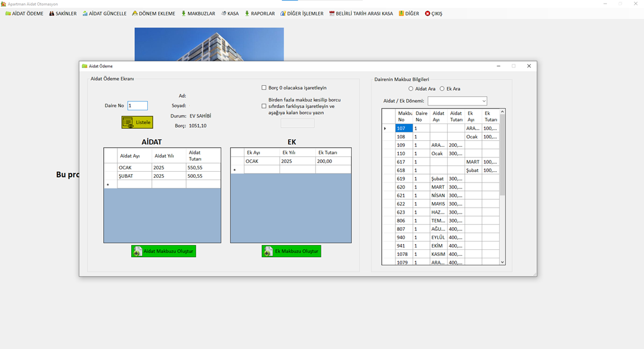Click the Listele button
This screenshot has width=644, height=349.
(x=137, y=122)
